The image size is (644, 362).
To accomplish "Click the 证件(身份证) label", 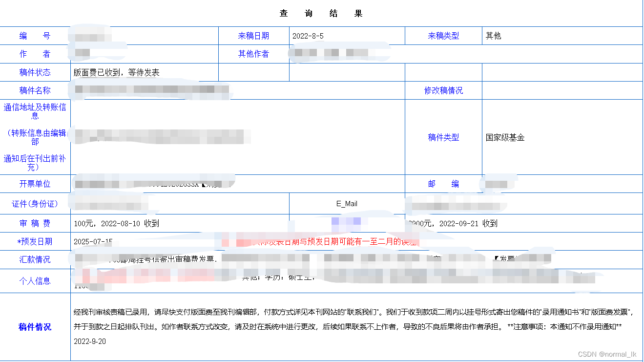I will [35, 204].
